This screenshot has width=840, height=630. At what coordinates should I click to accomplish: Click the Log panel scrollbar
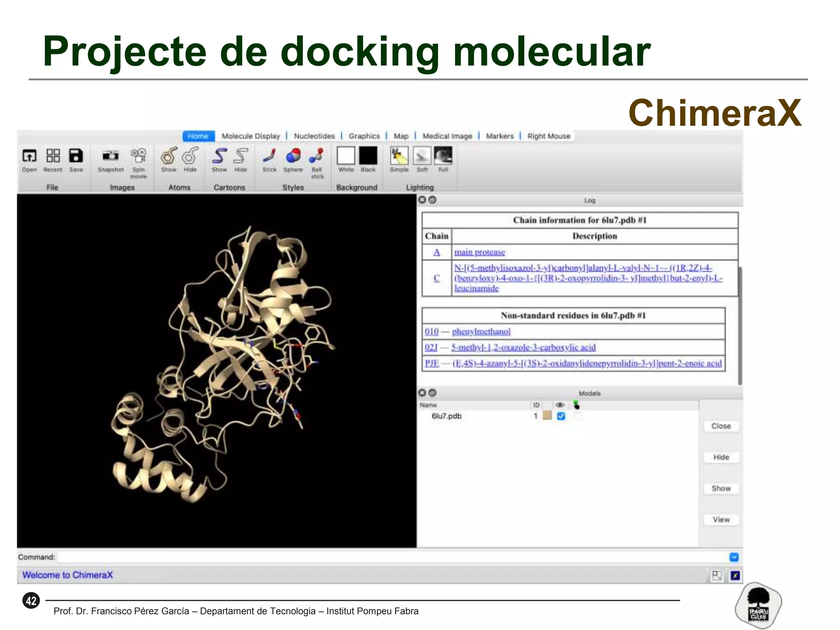point(740,326)
